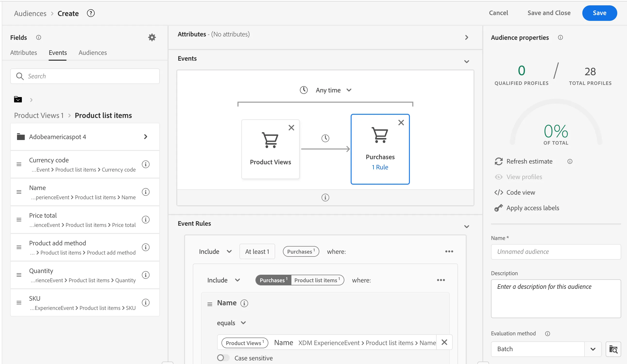Cancel audience creation
The image size is (627, 364).
(498, 13)
